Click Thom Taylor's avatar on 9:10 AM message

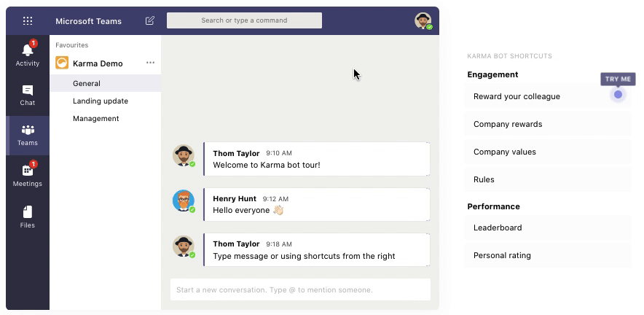(x=183, y=155)
